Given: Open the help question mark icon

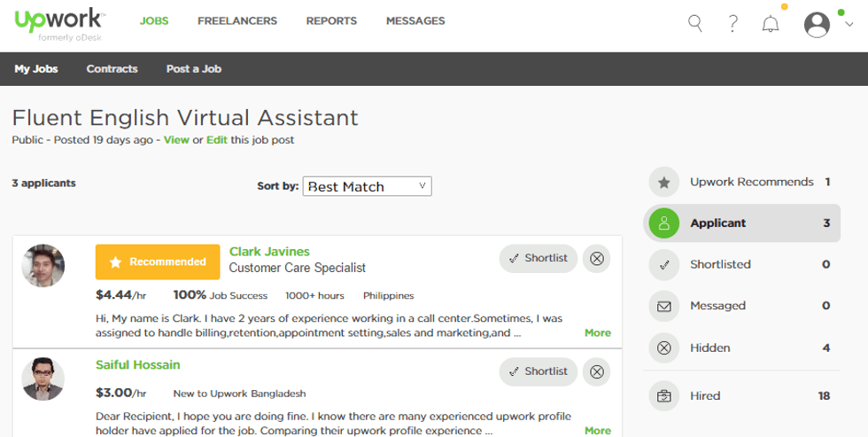Looking at the screenshot, I should point(732,24).
